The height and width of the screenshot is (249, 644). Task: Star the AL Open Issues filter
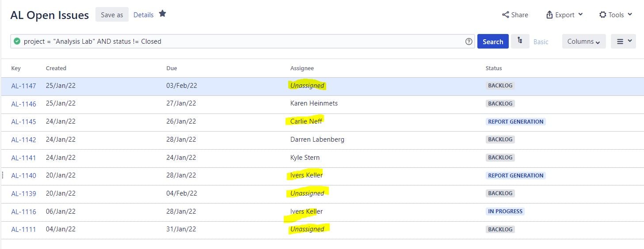[162, 14]
